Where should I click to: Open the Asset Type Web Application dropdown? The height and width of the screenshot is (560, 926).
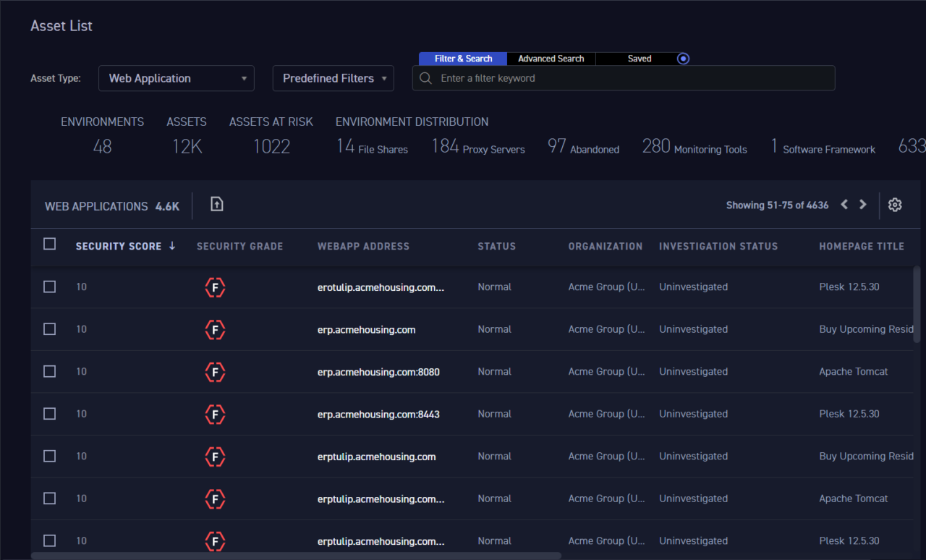pyautogui.click(x=176, y=77)
